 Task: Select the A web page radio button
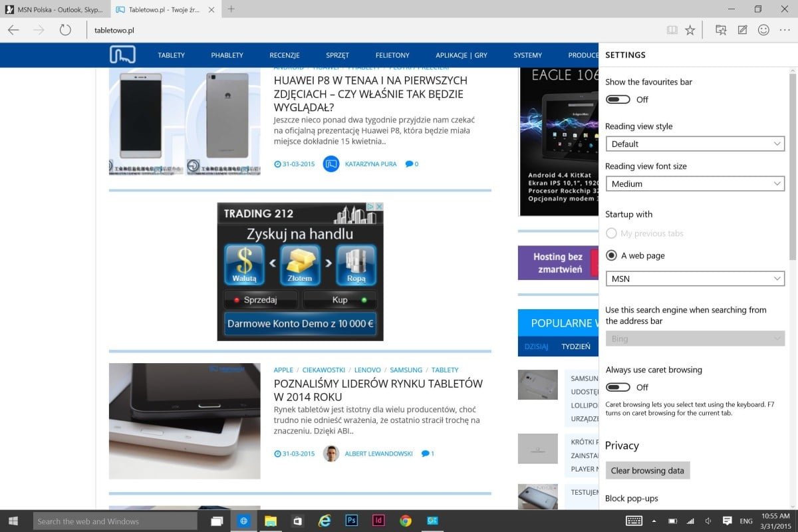click(611, 255)
